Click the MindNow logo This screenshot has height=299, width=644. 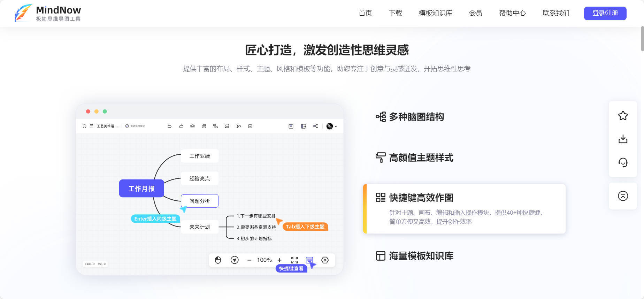click(48, 13)
